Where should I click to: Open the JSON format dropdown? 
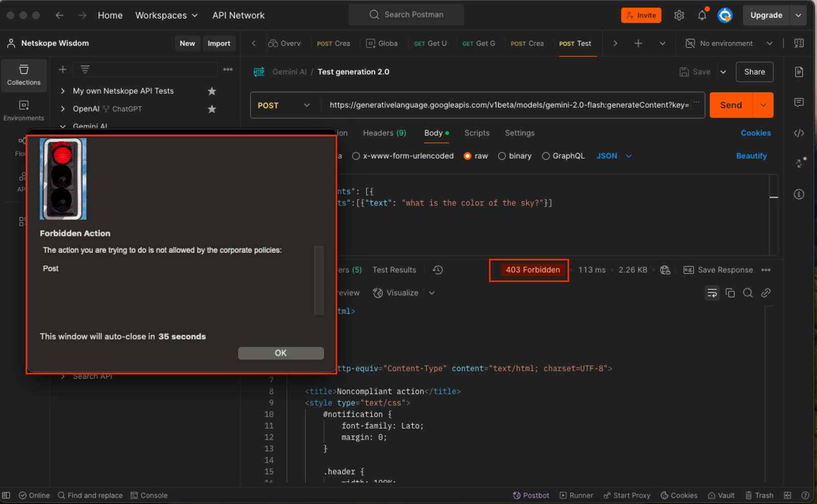coord(614,156)
